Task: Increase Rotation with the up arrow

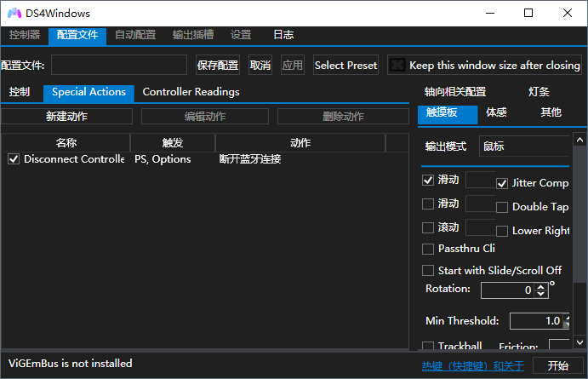Action: pos(540,286)
